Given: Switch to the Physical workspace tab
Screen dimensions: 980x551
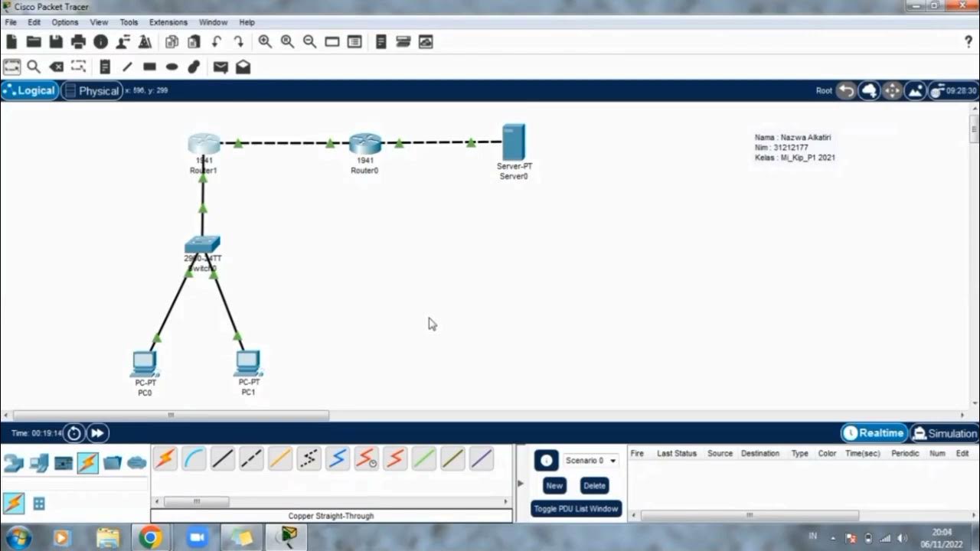Looking at the screenshot, I should point(92,90).
